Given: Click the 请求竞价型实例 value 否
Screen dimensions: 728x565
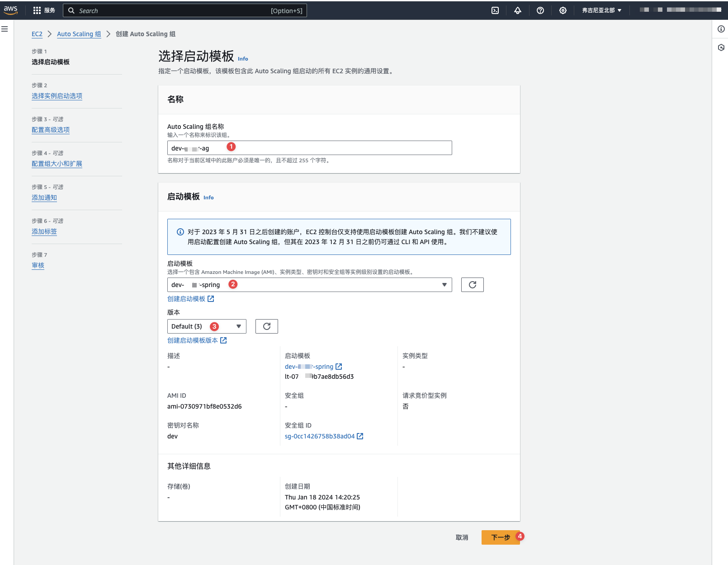Looking at the screenshot, I should (x=406, y=406).
